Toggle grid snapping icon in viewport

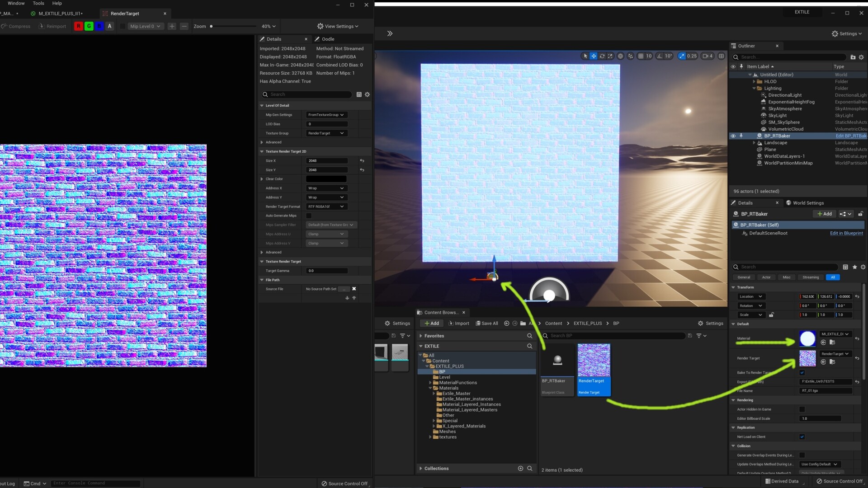641,56
